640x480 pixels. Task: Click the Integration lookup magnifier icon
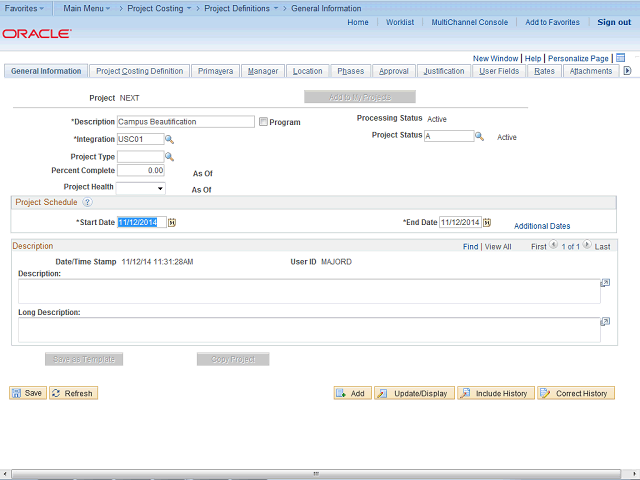tap(170, 139)
